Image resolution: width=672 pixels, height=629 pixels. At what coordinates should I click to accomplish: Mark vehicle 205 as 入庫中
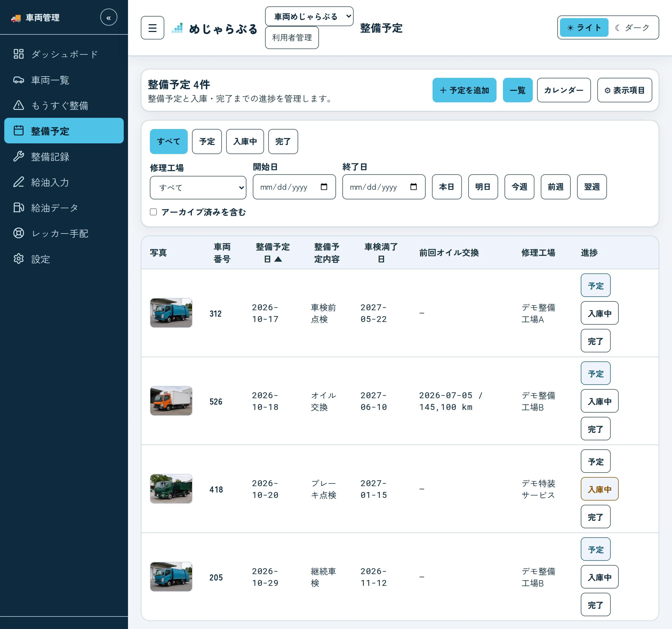(x=599, y=577)
